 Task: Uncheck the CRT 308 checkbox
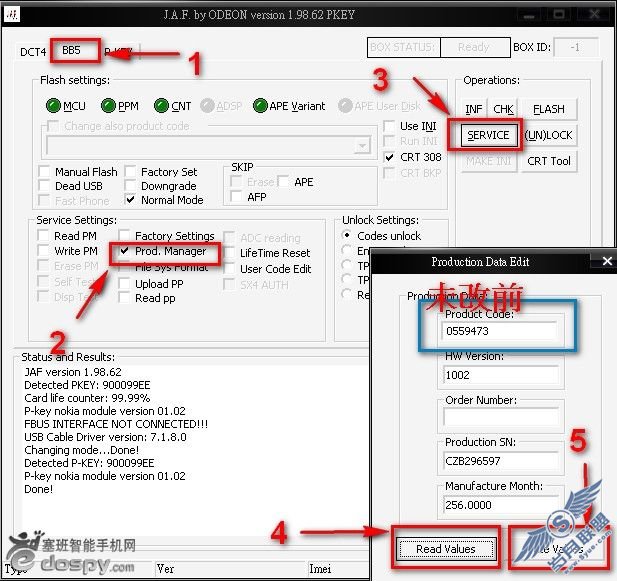389,157
